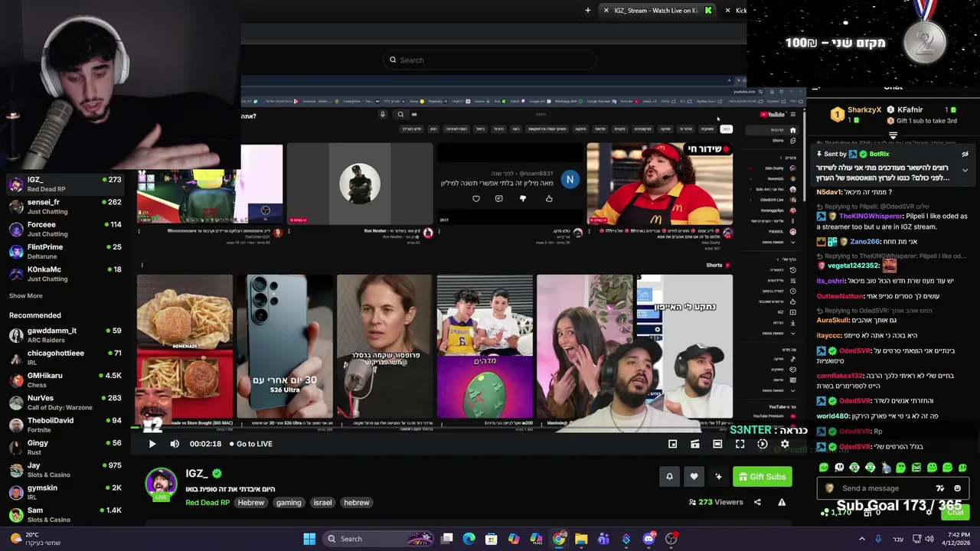This screenshot has height=551, width=980.
Task: Click KFafnir on leaderboard
Action: point(910,109)
